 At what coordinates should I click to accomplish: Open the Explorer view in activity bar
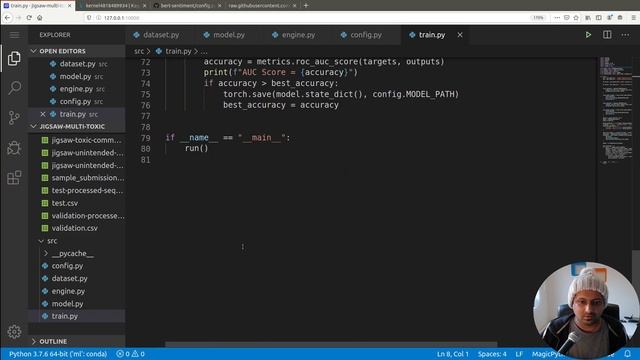(14, 58)
